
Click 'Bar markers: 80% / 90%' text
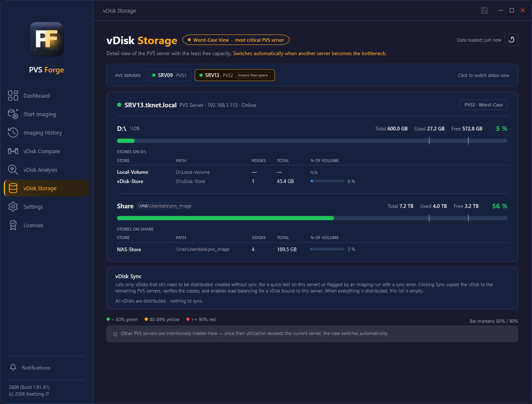tap(494, 321)
